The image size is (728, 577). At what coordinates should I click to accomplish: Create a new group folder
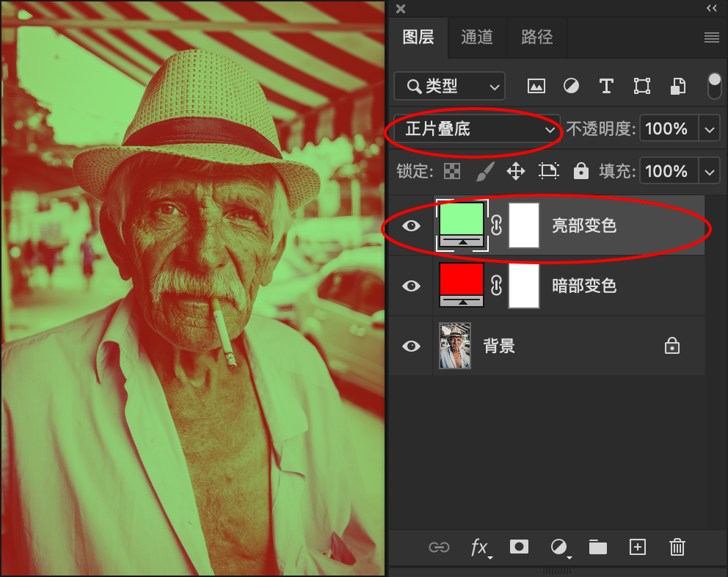[x=598, y=547]
